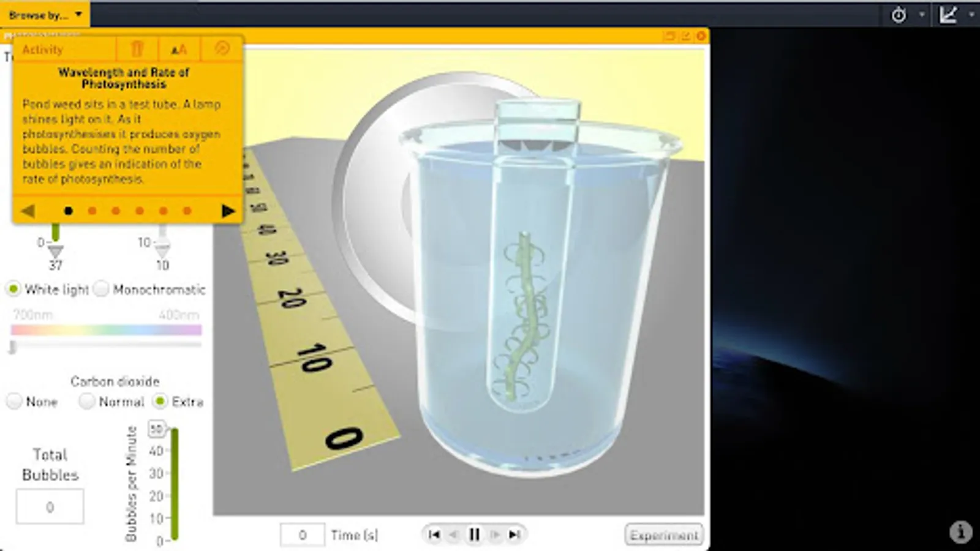Click the rainbow wavelength spectrum bar
980x551 pixels.
pos(106,330)
